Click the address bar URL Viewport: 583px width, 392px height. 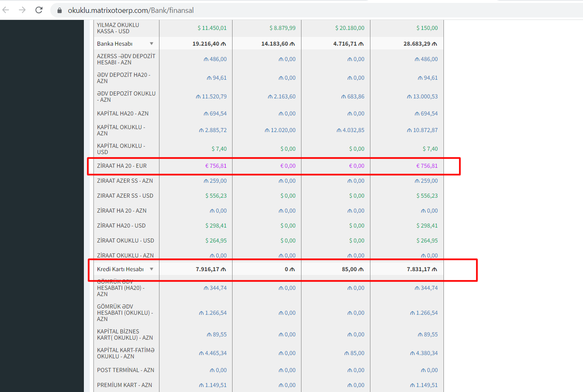(131, 10)
